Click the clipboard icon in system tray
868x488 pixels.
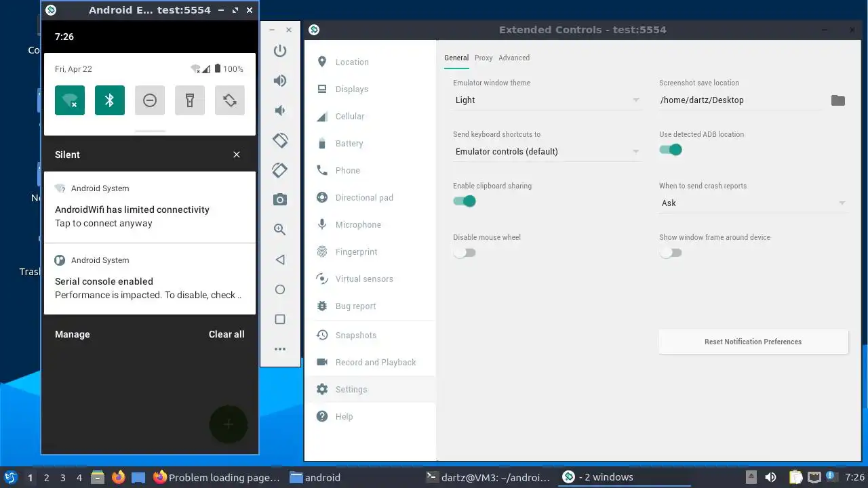coord(795,477)
